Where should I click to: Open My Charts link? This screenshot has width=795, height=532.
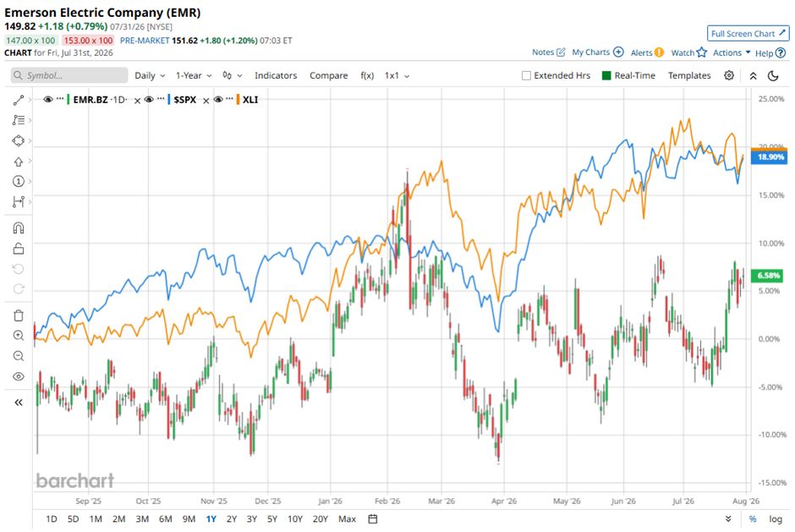click(x=597, y=52)
